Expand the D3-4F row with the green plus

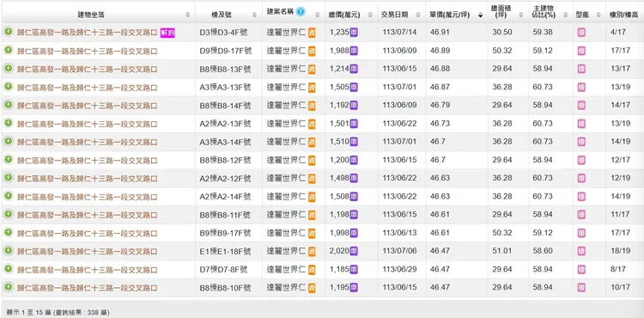(9, 32)
